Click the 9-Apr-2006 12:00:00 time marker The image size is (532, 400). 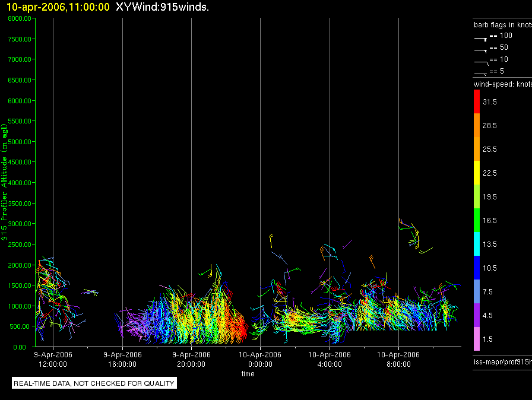click(x=53, y=359)
